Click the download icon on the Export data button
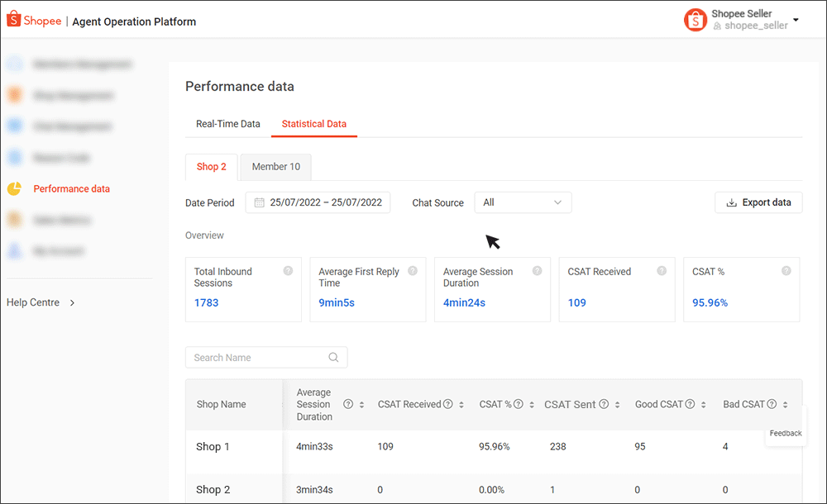Viewport: 827px width, 504px height. tap(732, 202)
